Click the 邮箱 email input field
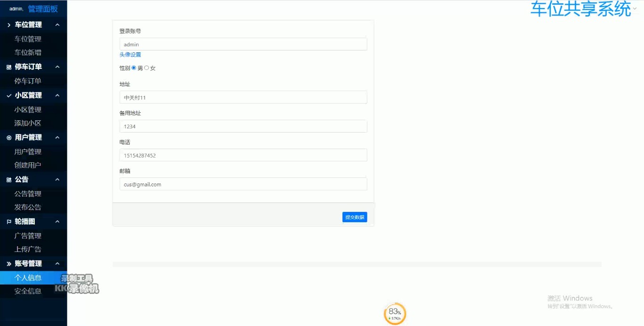The image size is (644, 326). coord(243,184)
